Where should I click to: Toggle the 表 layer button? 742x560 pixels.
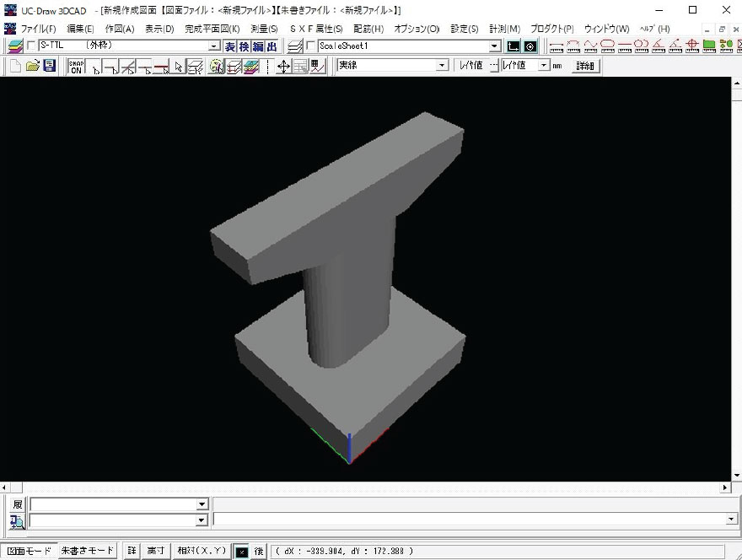coord(230,46)
